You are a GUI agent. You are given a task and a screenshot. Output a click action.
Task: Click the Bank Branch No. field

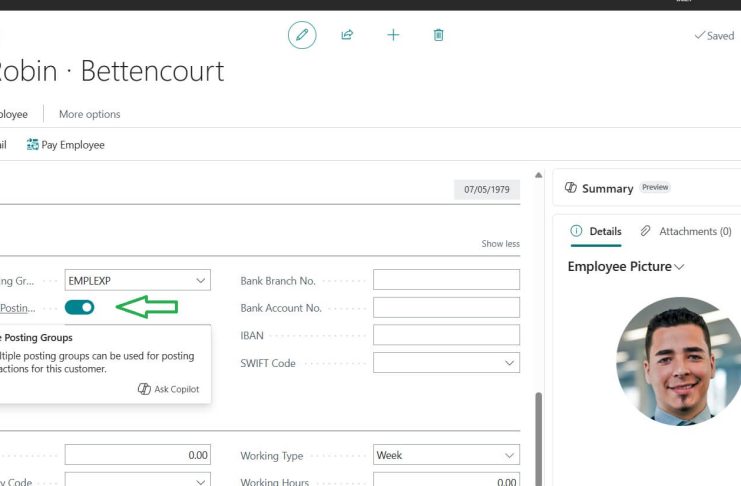446,279
